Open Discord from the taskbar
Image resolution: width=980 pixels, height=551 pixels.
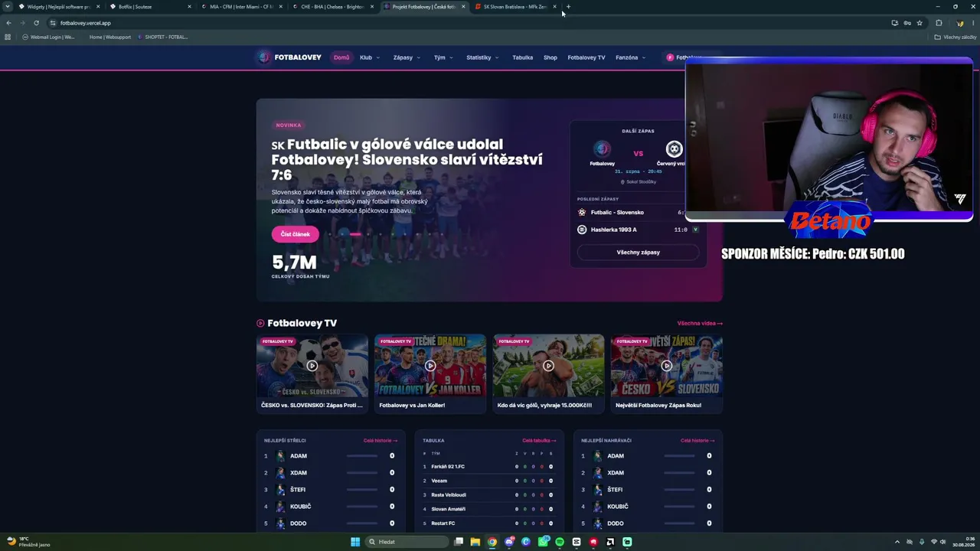(509, 542)
